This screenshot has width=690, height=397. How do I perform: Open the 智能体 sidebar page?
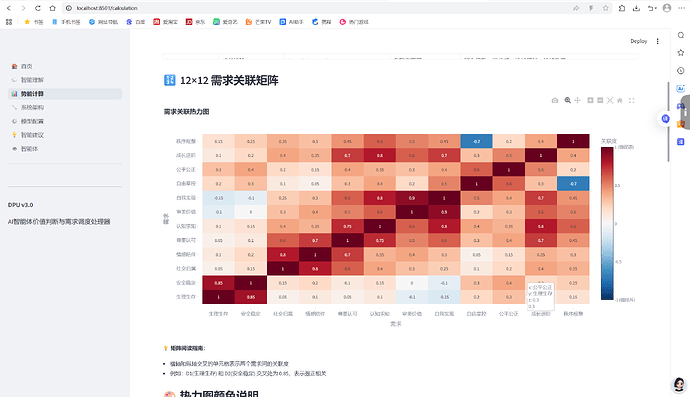pos(65,149)
